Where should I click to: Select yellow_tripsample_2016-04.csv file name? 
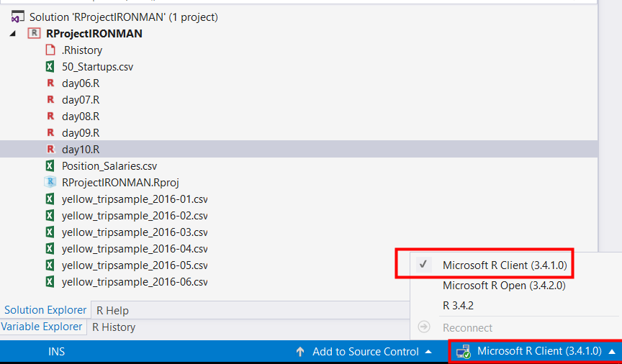coord(135,249)
